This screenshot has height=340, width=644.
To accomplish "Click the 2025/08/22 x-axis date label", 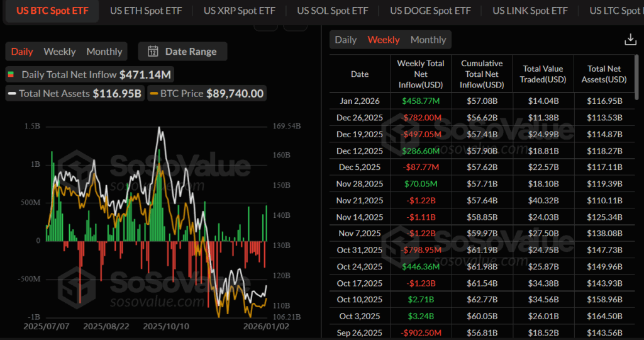I will [106, 326].
